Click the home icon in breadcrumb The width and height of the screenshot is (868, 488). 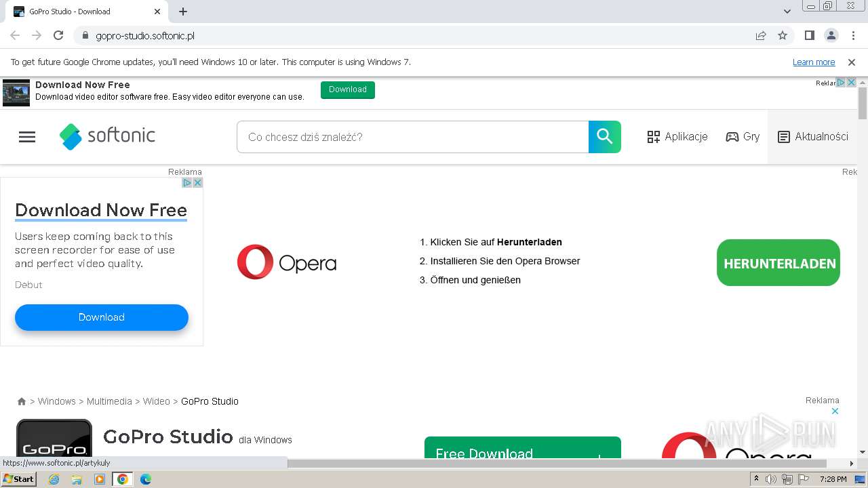coord(22,401)
